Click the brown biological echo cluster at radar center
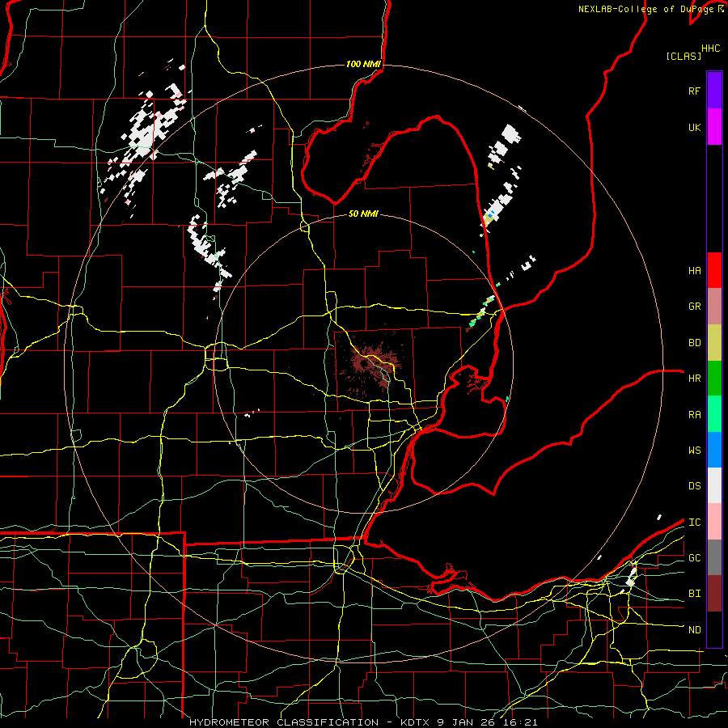728x728 pixels. click(370, 363)
